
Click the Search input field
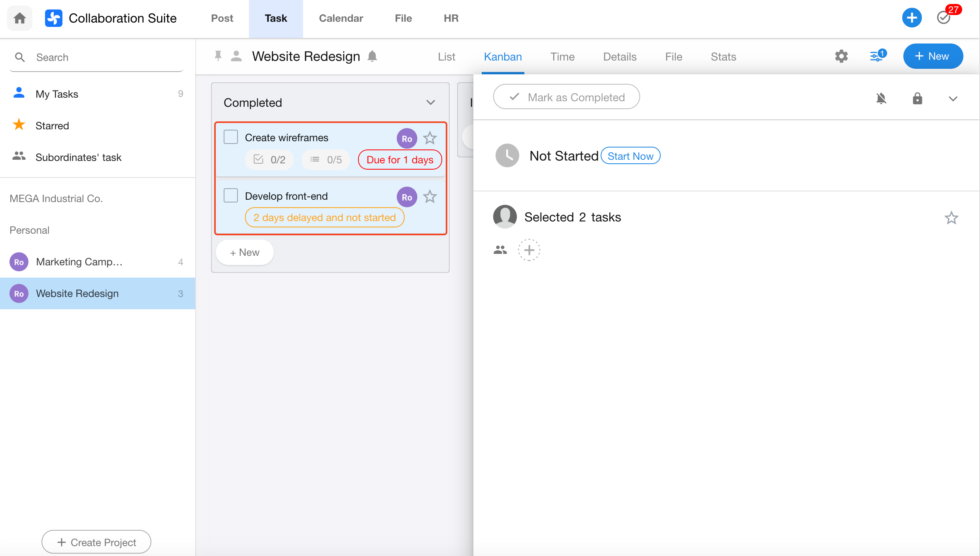point(107,57)
